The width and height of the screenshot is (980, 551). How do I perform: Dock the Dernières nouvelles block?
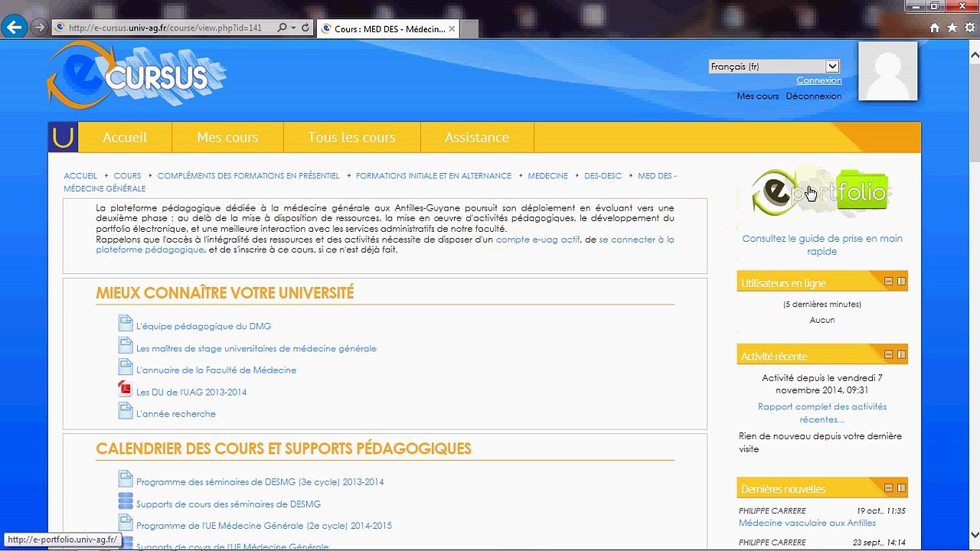pyautogui.click(x=902, y=488)
